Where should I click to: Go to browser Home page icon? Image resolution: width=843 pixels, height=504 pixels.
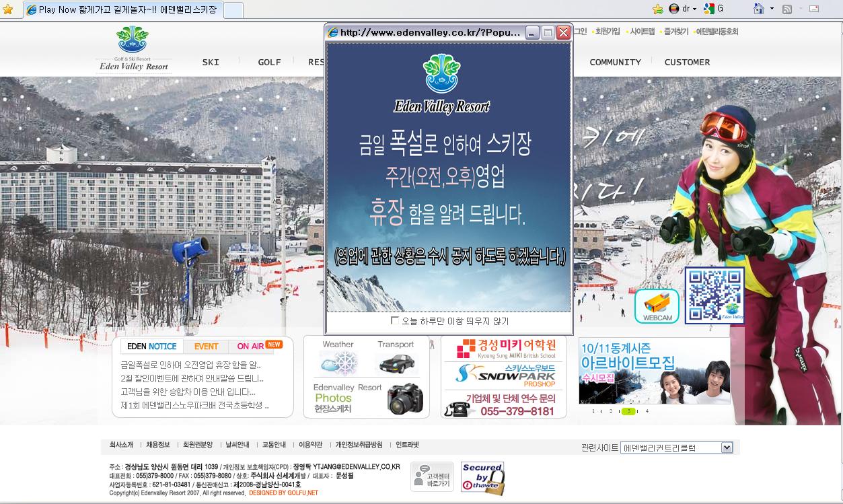point(759,9)
